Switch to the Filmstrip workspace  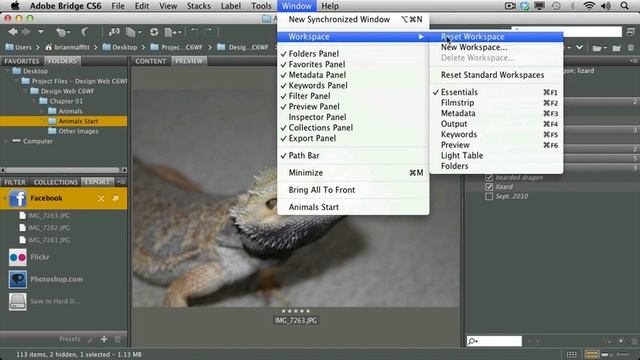[496, 103]
